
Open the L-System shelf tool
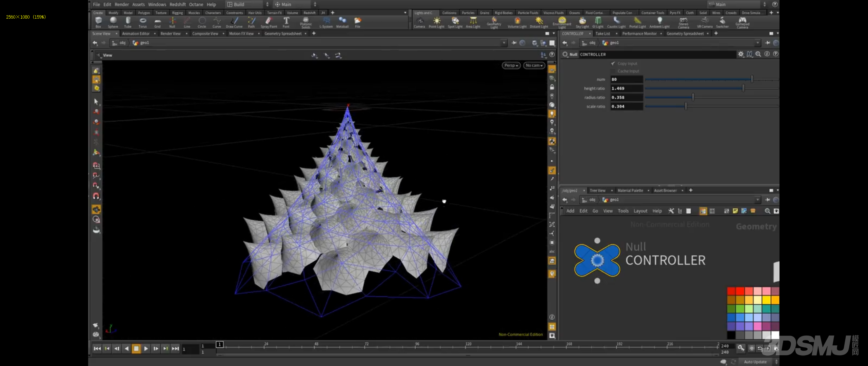[326, 22]
